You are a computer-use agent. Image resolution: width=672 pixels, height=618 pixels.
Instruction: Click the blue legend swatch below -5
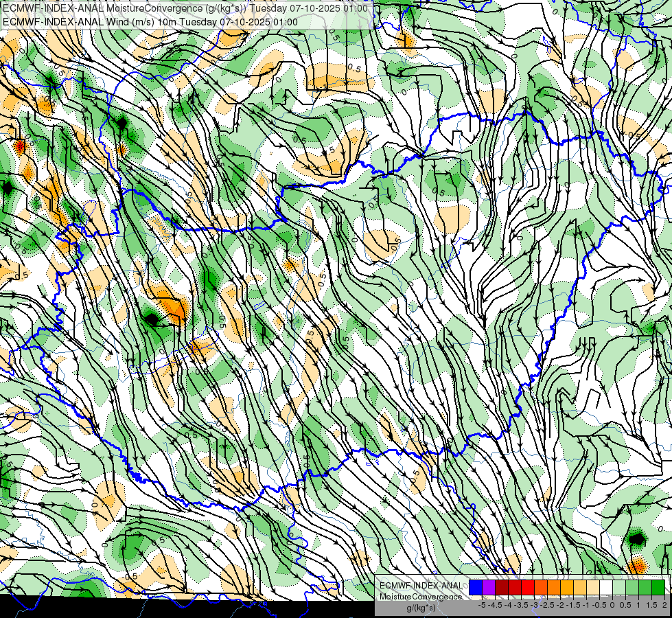(x=476, y=587)
